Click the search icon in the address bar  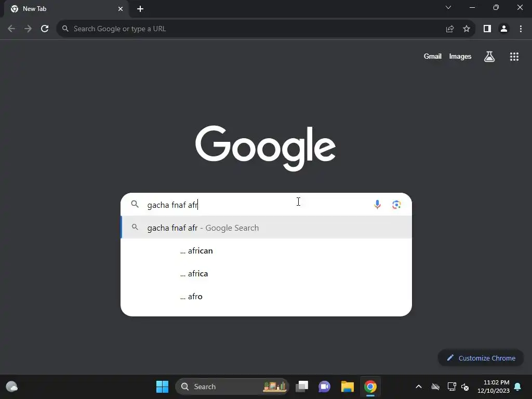tap(65, 29)
